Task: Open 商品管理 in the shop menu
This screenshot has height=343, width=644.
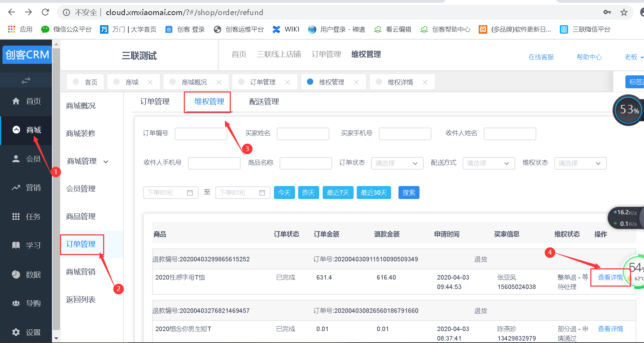Action: 81,217
